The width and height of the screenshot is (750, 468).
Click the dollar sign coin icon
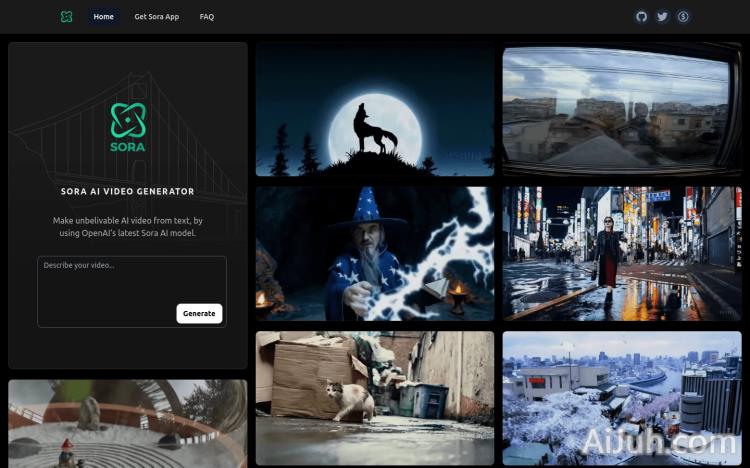[x=683, y=17]
